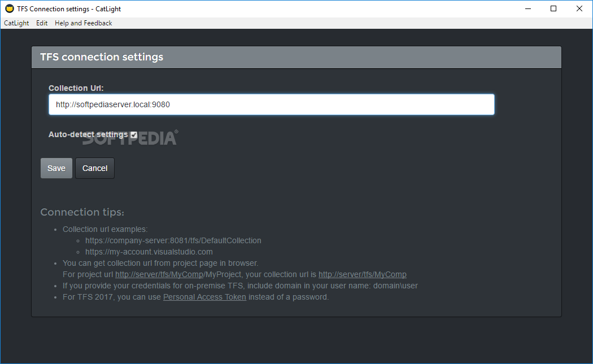Click the Connection tips heading
The image size is (593, 364).
[82, 212]
